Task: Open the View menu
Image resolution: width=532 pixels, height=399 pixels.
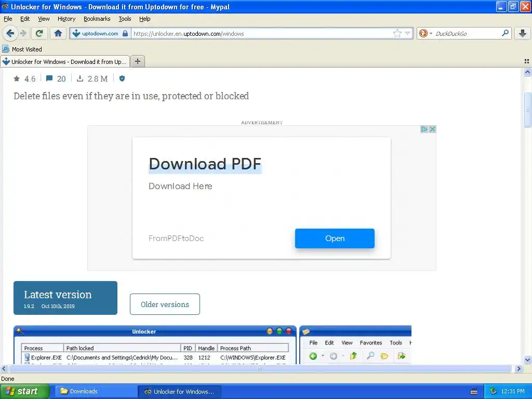Action: (x=44, y=19)
